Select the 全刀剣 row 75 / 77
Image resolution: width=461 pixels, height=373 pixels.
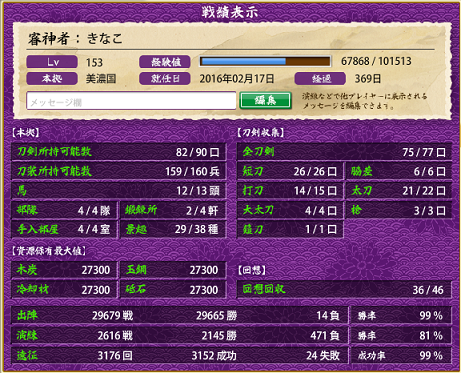[x=344, y=152]
